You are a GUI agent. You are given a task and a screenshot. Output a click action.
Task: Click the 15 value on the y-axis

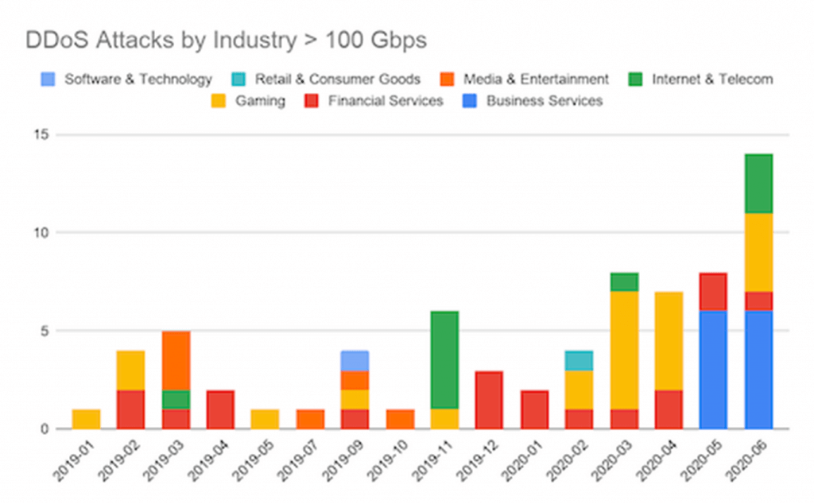coord(41,135)
